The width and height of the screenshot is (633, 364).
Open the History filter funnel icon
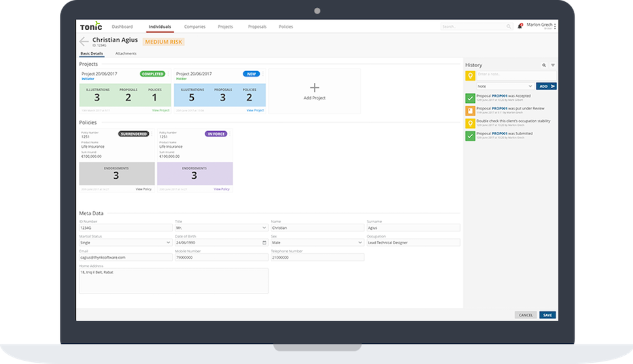[553, 65]
